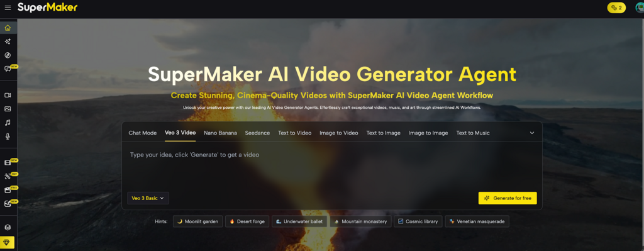Open the stacked layers sidebar icon
The height and width of the screenshot is (251, 644).
pyautogui.click(x=8, y=227)
